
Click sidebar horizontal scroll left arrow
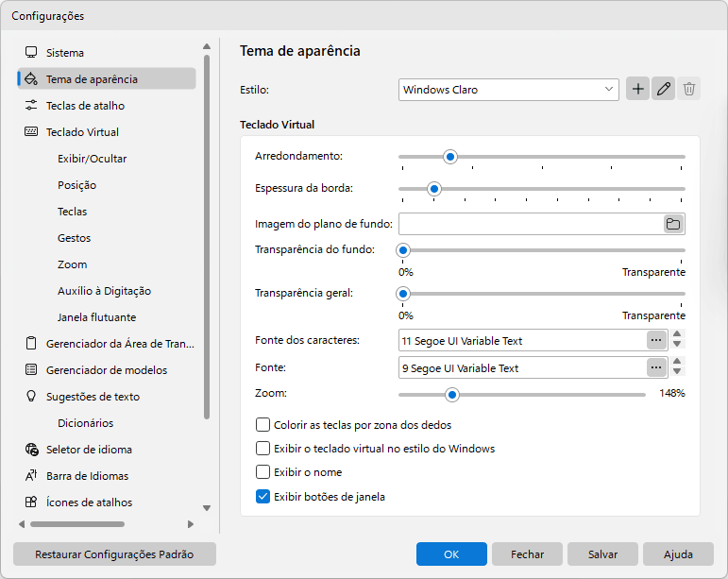coord(22,524)
